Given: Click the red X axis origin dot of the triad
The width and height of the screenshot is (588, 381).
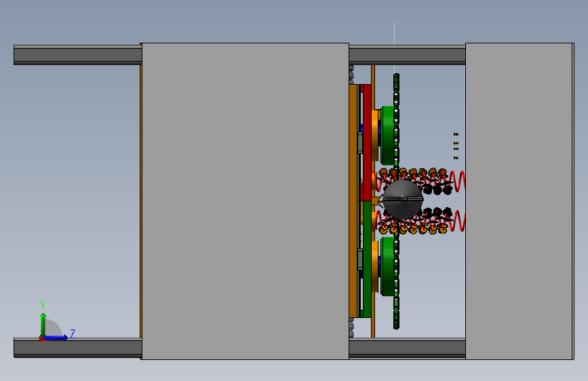Looking at the screenshot, I should pos(42,339).
